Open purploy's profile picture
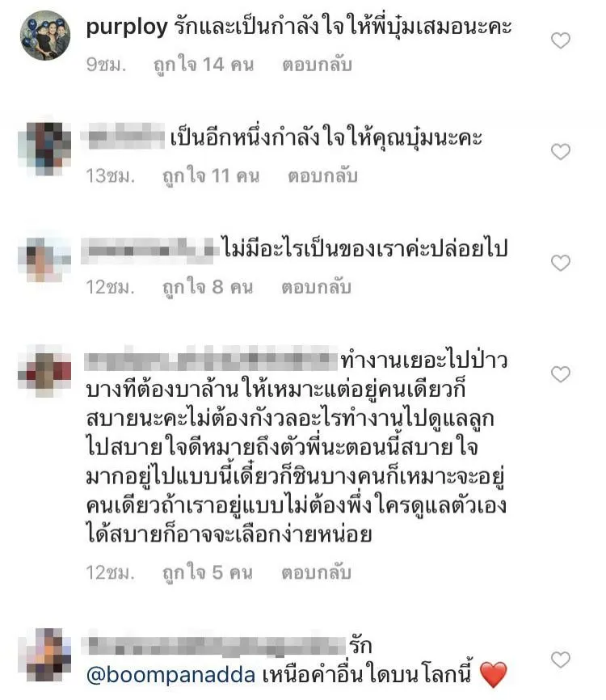The height and width of the screenshot is (700, 606). 45,36
